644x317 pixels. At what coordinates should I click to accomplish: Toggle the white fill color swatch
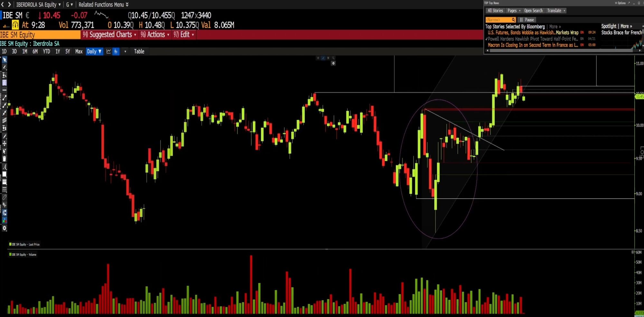point(5,174)
